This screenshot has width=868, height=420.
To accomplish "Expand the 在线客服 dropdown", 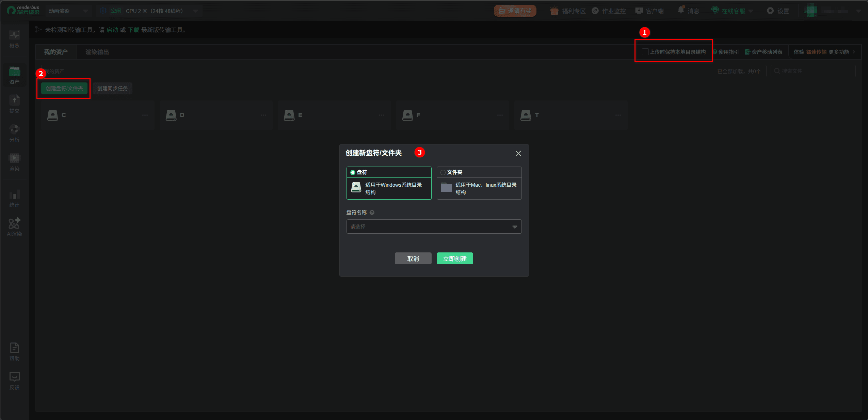I will pyautogui.click(x=751, y=11).
